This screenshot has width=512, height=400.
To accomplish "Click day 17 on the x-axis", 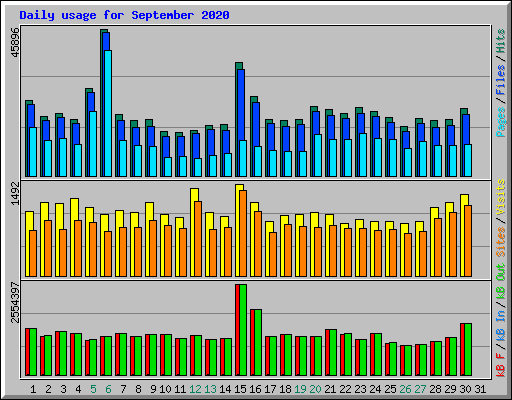I will click(270, 389).
